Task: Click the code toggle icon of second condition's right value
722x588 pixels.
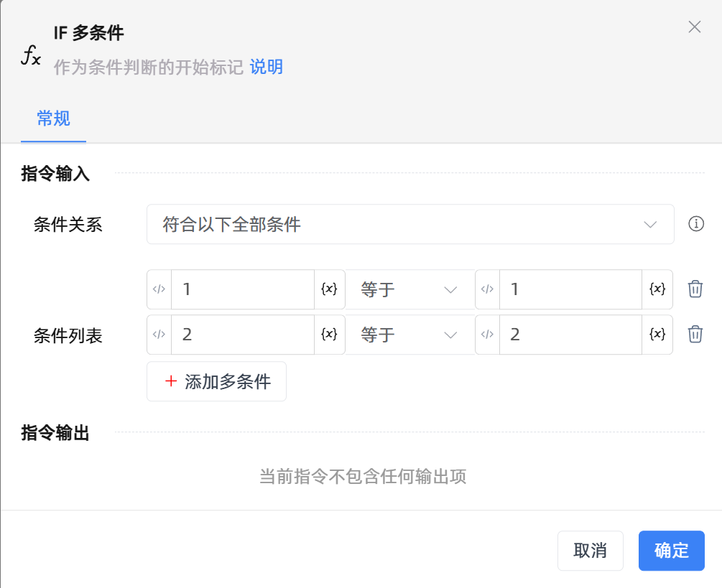Action: pos(487,335)
